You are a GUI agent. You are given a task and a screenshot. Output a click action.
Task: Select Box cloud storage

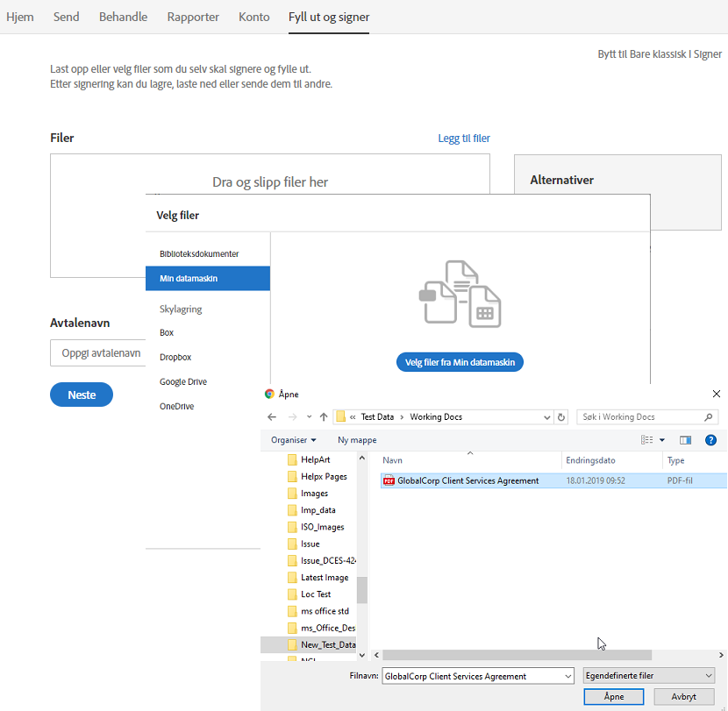coord(167,332)
